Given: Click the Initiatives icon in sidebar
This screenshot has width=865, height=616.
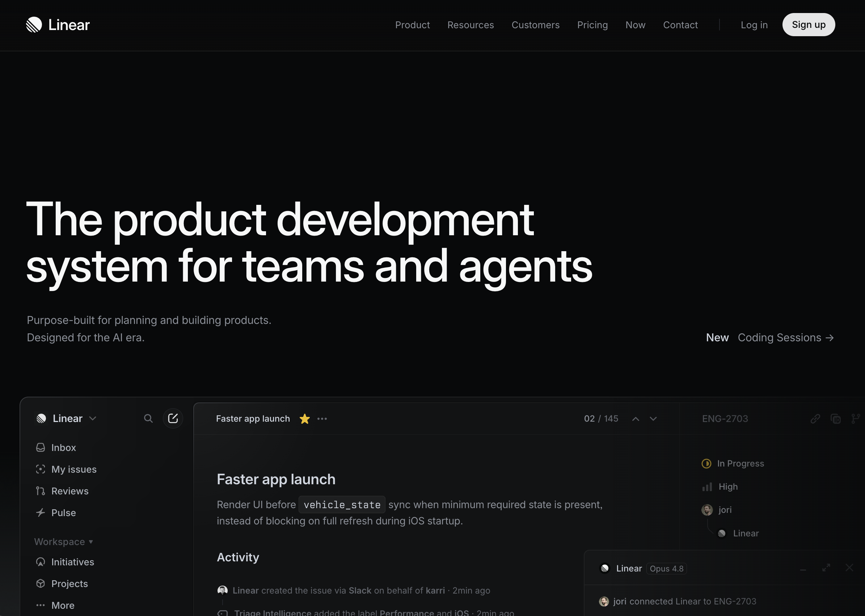Looking at the screenshot, I should (x=41, y=562).
